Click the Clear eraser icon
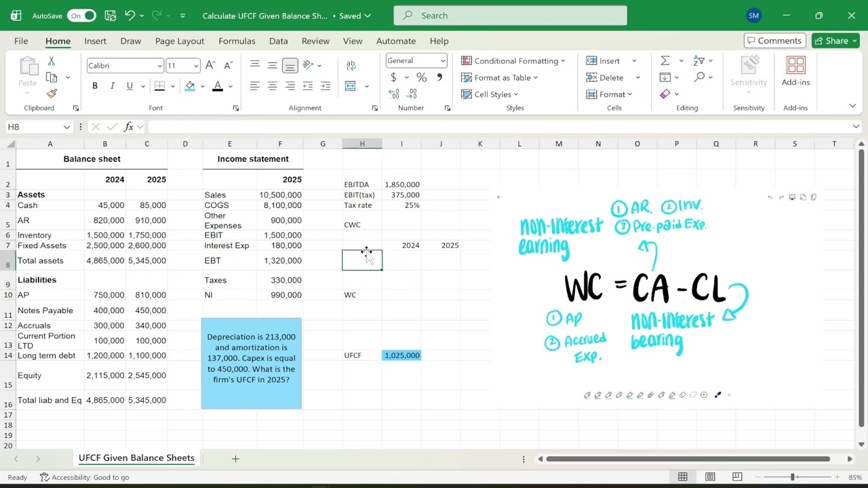The image size is (868, 488). pyautogui.click(x=665, y=94)
